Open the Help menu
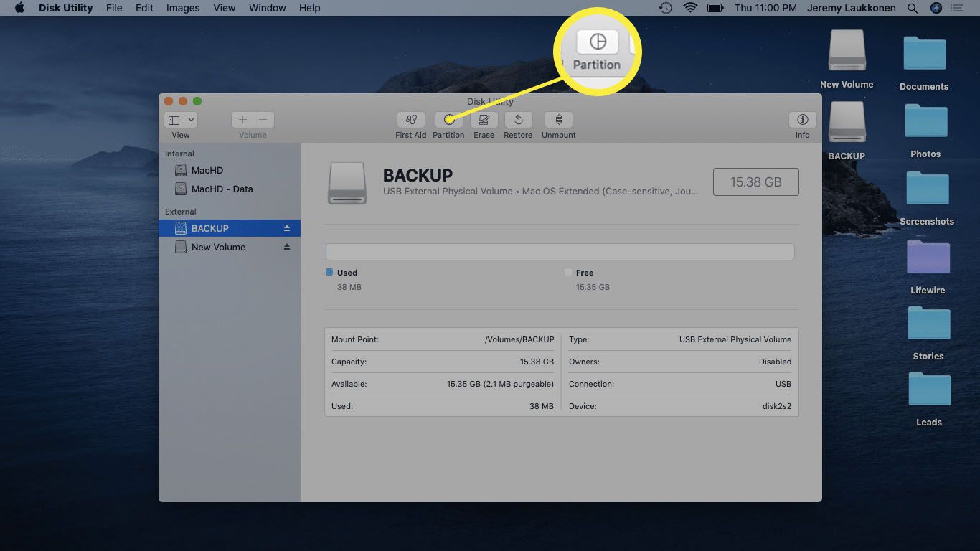Viewport: 980px width, 551px height. click(309, 8)
